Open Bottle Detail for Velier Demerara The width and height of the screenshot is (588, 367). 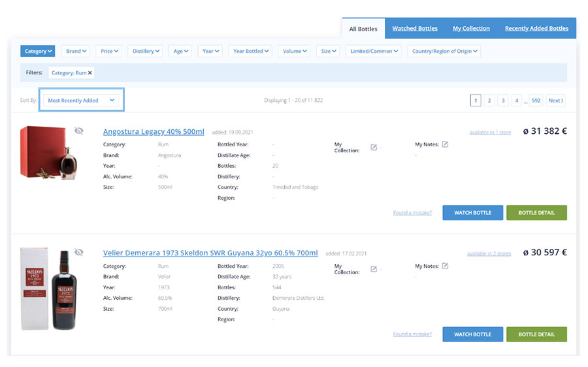click(536, 334)
